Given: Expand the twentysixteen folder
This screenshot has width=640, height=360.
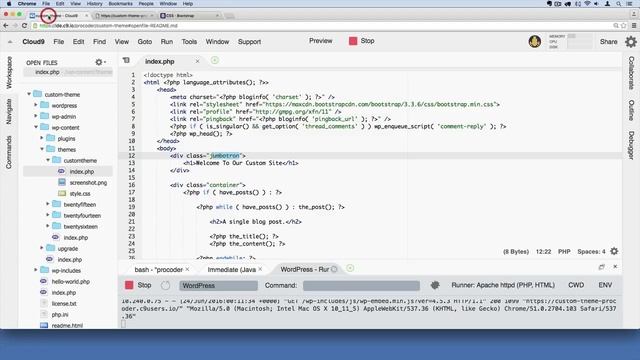Looking at the screenshot, I should [x=48, y=227].
